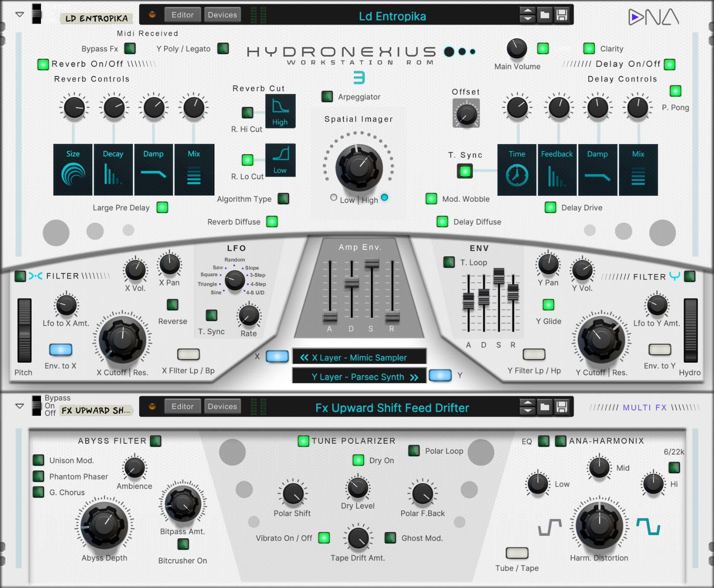714x588 pixels.
Task: Click the reverb Mix icon panel
Action: (x=194, y=170)
